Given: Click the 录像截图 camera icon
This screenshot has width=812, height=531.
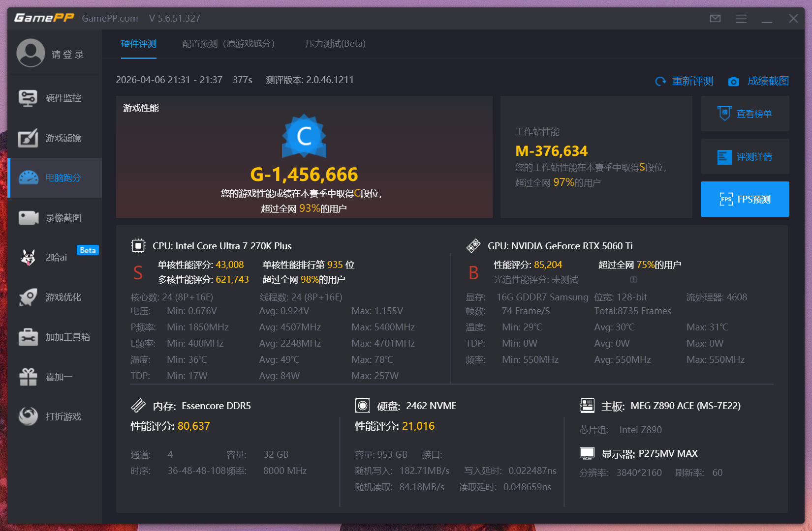Looking at the screenshot, I should (x=28, y=218).
